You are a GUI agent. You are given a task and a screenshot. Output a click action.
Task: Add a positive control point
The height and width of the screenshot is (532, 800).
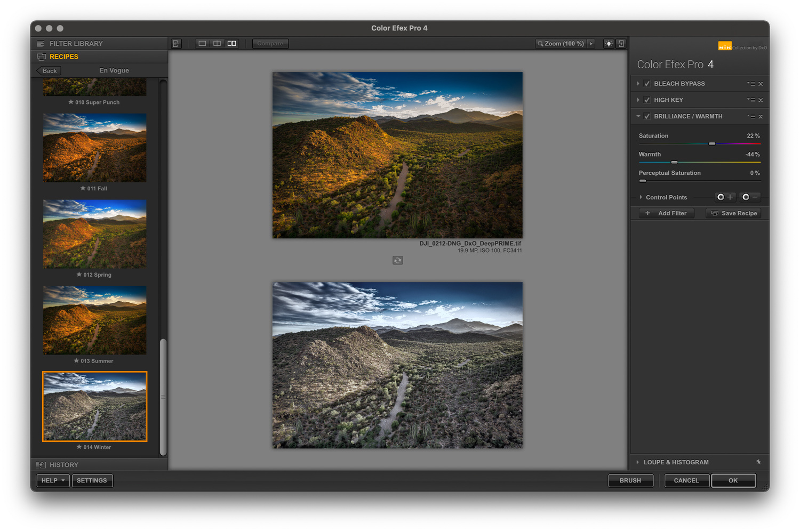725,197
